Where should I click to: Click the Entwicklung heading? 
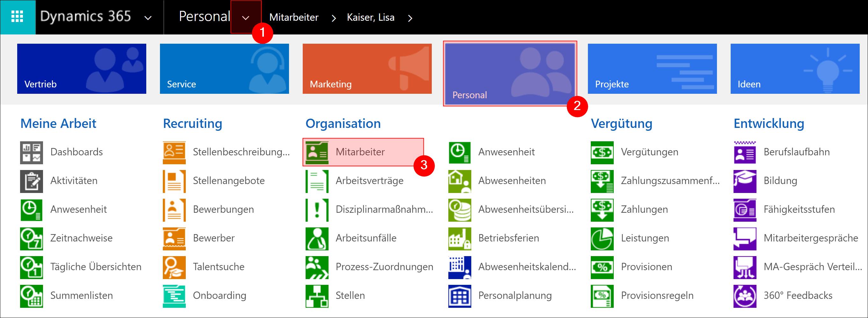pos(769,123)
